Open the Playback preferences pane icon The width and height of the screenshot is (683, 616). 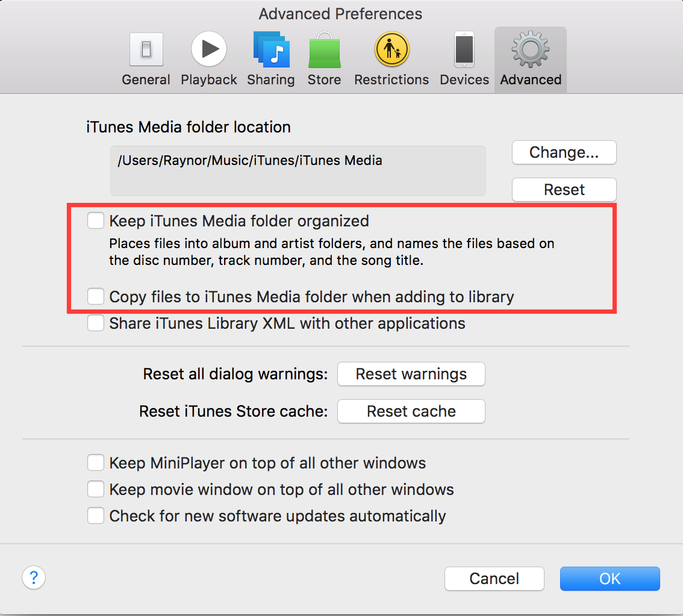coord(209,49)
